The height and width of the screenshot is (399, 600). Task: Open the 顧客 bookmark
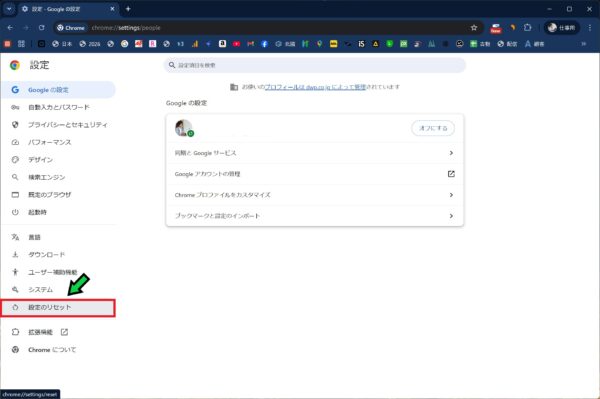pyautogui.click(x=535, y=44)
